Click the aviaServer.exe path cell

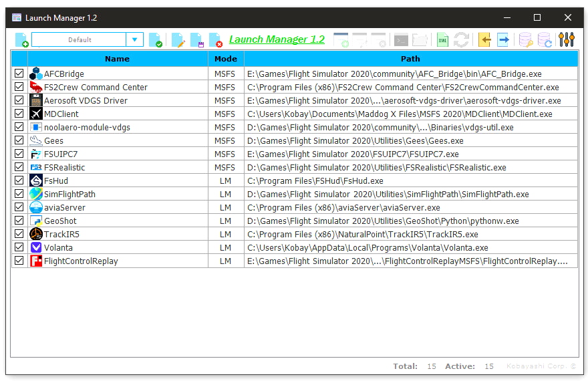click(411, 207)
